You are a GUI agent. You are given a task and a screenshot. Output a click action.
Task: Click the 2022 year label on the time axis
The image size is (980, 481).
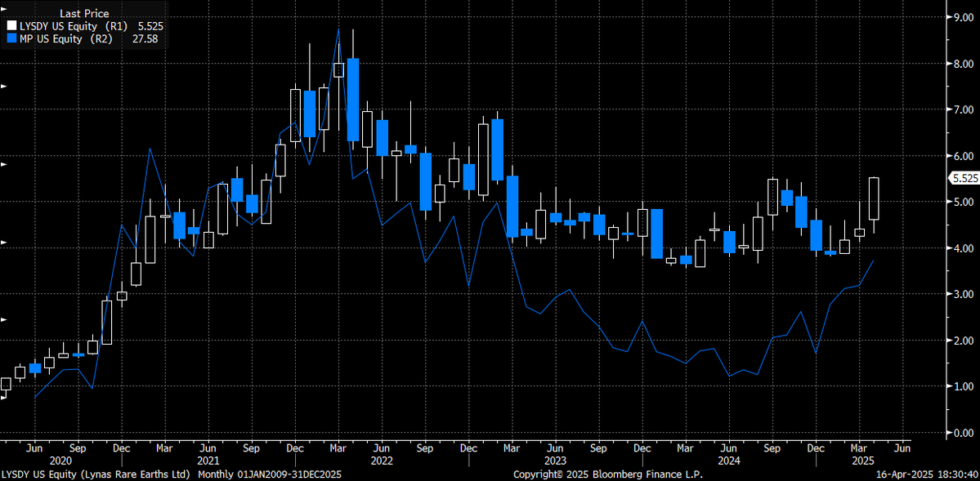click(x=381, y=461)
